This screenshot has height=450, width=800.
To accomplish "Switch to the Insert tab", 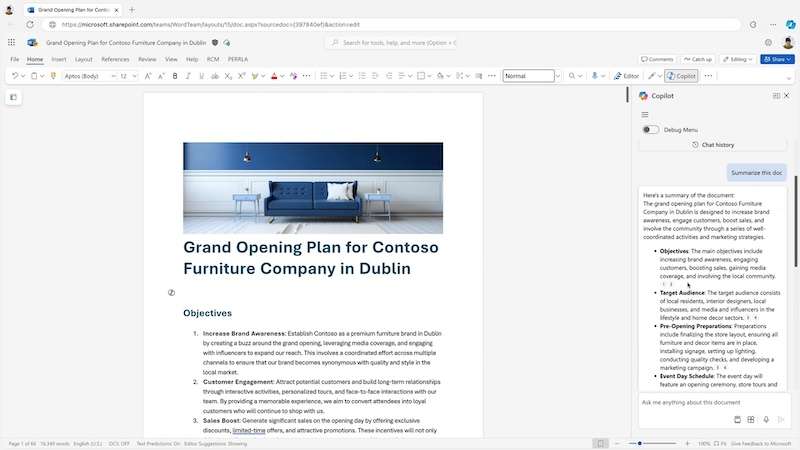I will pos(59,59).
